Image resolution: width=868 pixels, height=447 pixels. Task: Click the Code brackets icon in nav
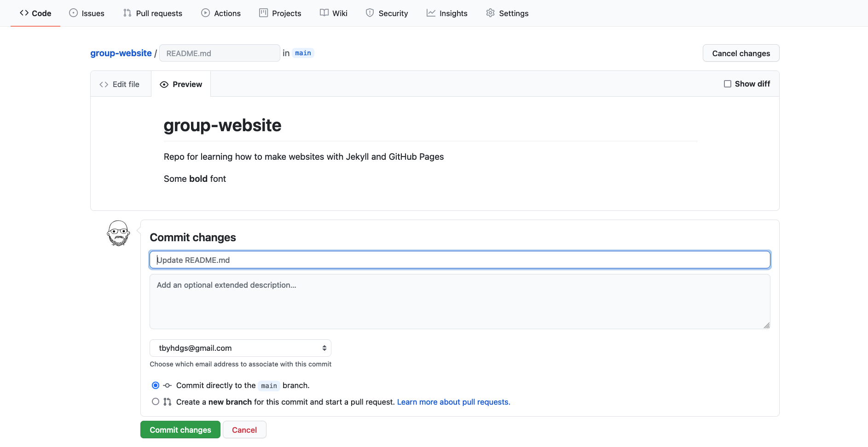pos(24,13)
